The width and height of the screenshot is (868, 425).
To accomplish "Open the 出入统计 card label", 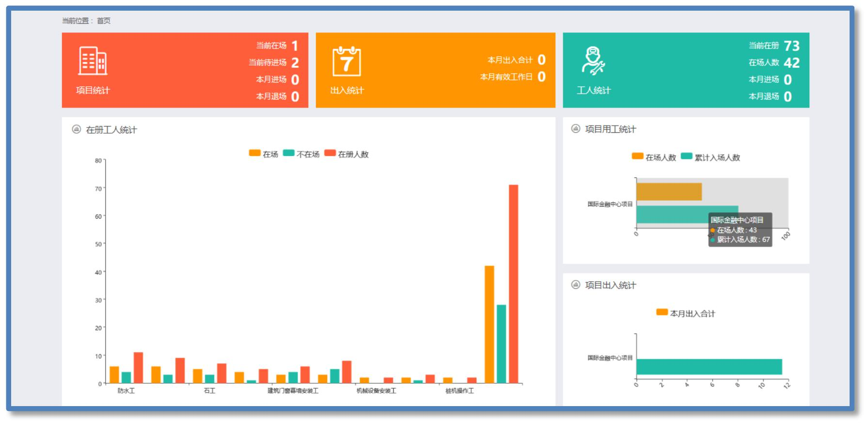I will click(347, 91).
